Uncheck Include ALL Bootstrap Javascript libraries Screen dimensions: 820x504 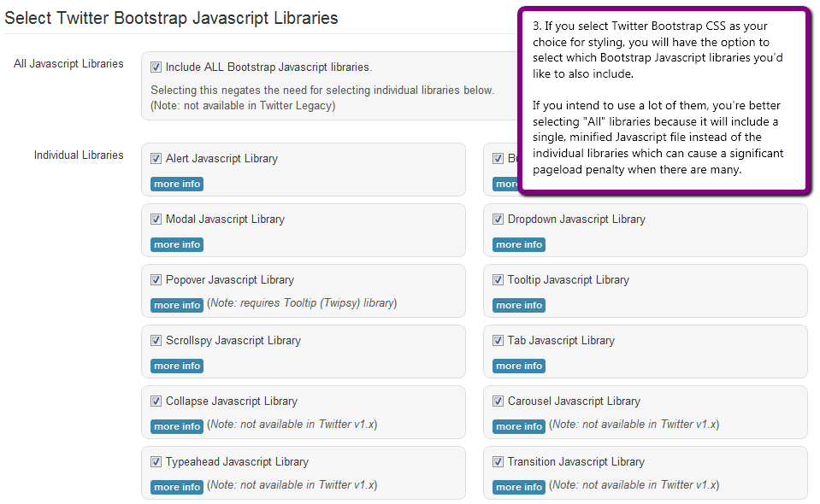(x=156, y=67)
